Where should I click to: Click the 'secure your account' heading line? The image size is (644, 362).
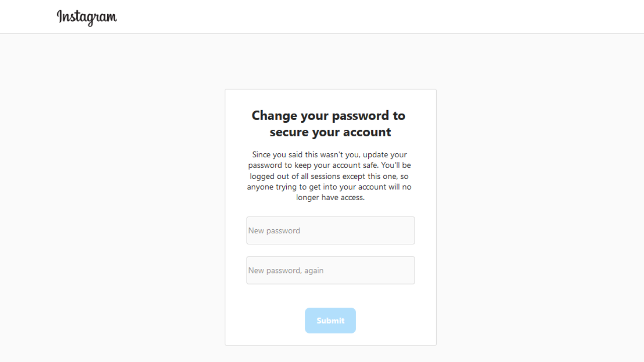point(330,132)
